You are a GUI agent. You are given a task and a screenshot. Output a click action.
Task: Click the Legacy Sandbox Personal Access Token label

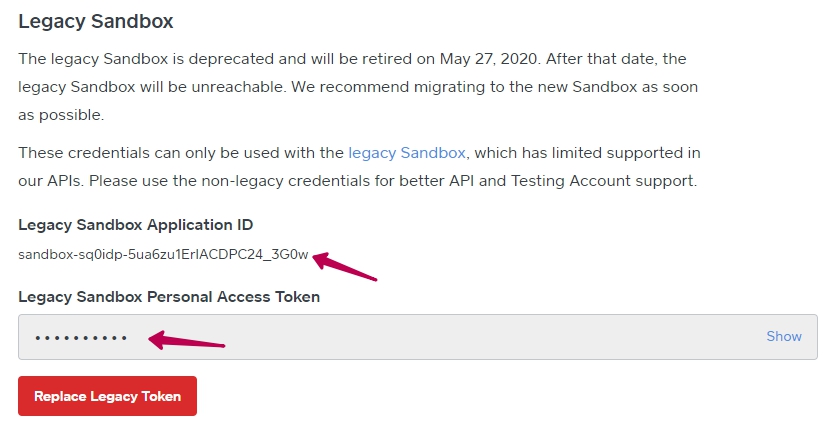coord(169,296)
